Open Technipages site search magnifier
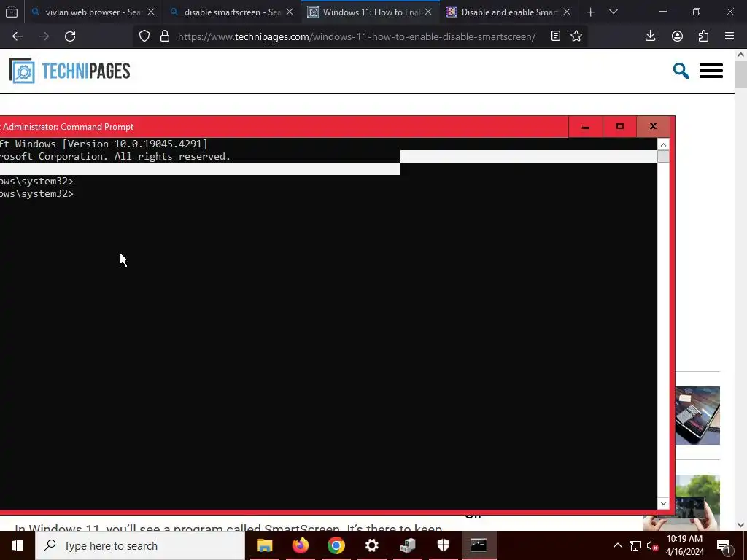 pos(681,71)
